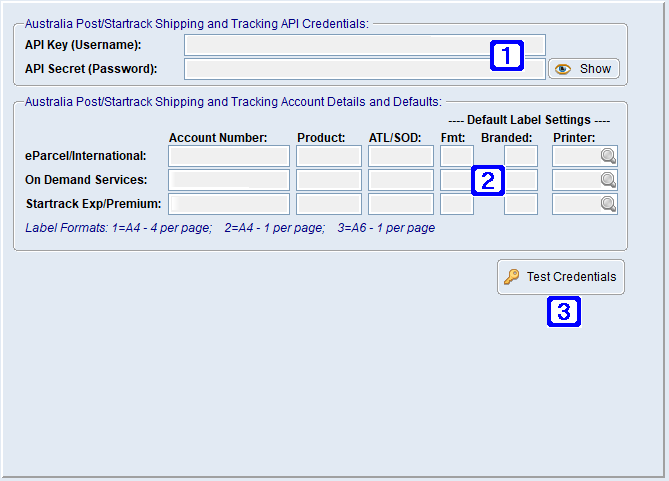
Task: Click eParcel/International Product field
Action: point(329,156)
